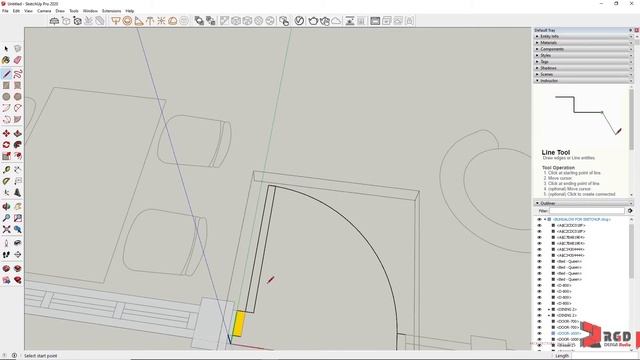640x360 pixels.
Task: Select the Tape Measure tool
Action: click(x=6, y=170)
